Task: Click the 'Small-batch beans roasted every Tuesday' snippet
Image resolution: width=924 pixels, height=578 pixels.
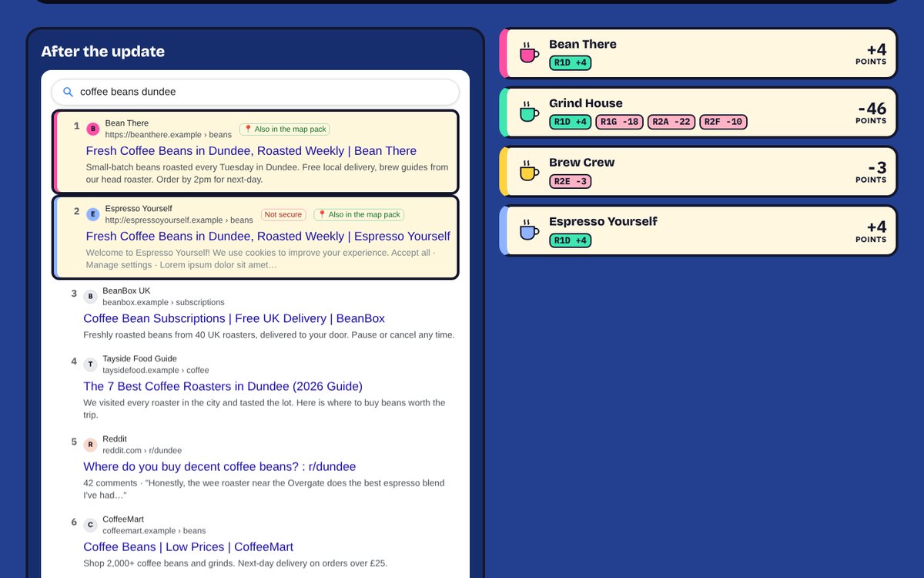Action: (267, 173)
